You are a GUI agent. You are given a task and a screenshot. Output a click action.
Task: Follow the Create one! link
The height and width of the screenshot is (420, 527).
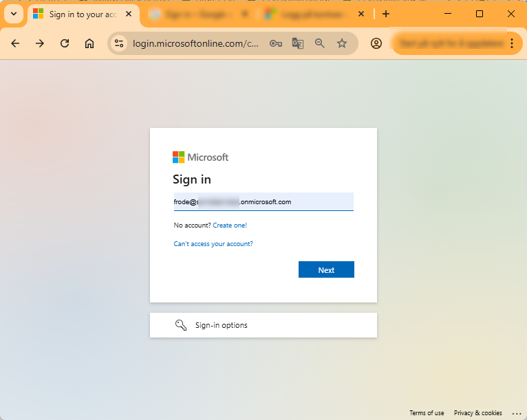point(230,225)
